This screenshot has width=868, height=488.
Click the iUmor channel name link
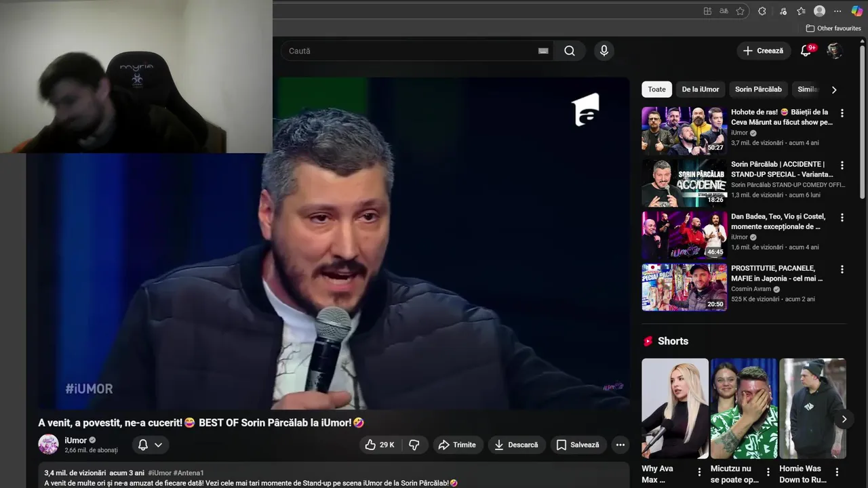76,441
